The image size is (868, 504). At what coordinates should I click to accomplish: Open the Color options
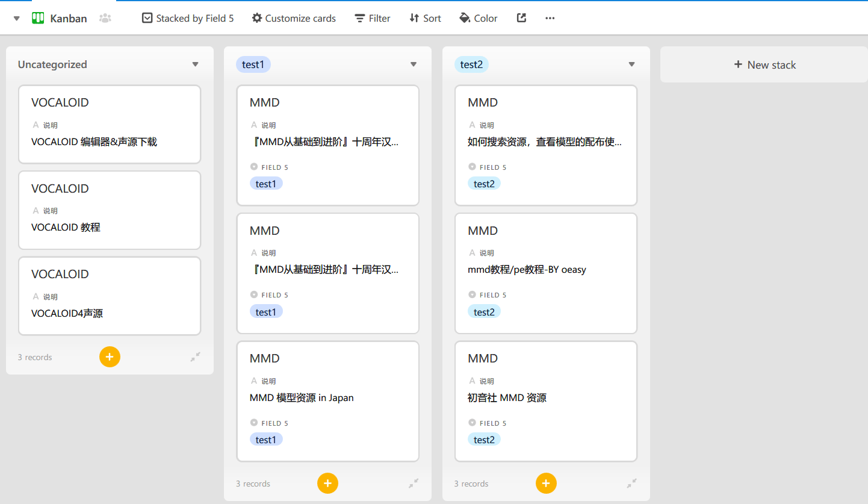coord(479,18)
